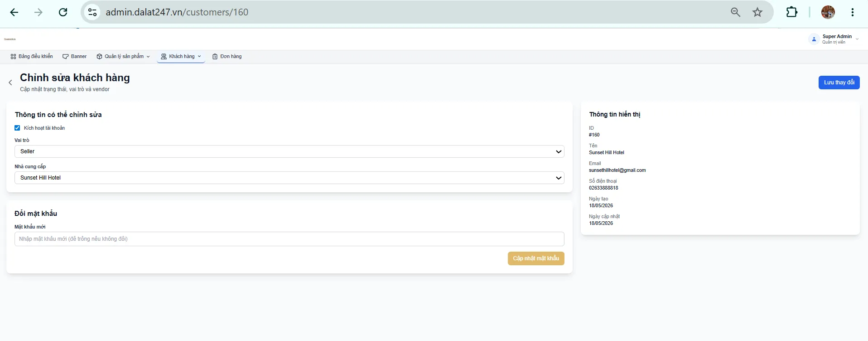
Task: Click the Cập nhật mật khẩu button
Action: (x=536, y=258)
